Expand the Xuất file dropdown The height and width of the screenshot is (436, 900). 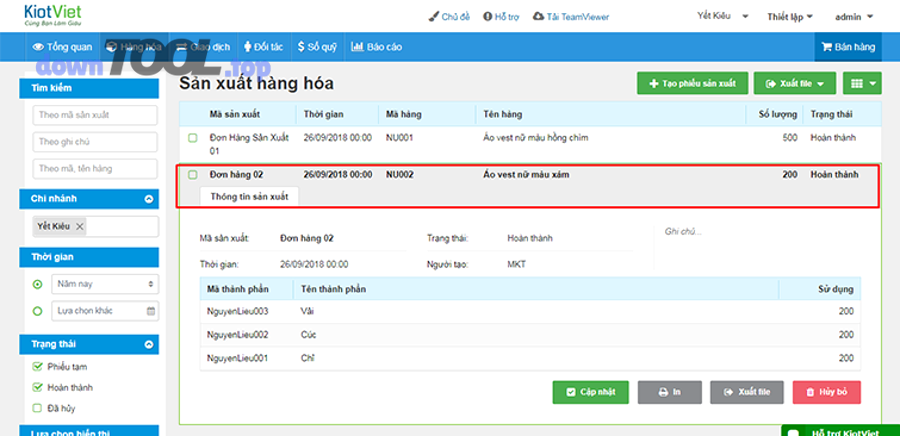(794, 84)
